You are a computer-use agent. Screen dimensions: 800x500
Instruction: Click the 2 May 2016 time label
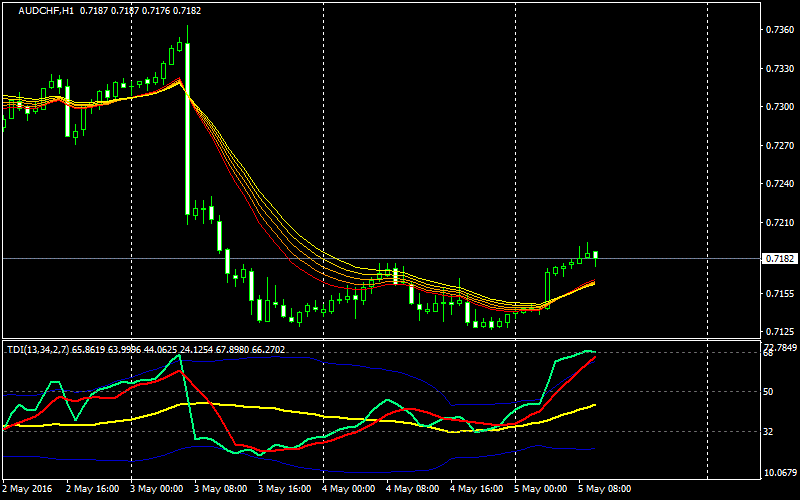point(27,489)
